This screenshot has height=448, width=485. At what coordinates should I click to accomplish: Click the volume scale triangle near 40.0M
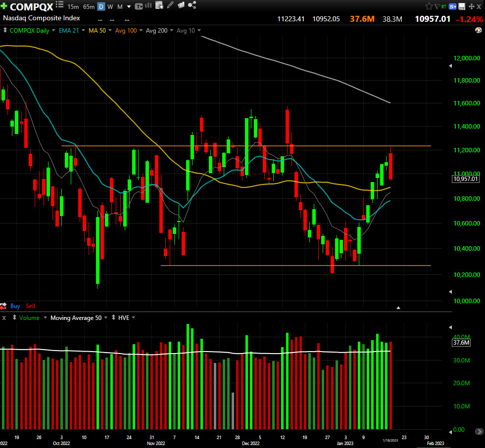(450, 327)
